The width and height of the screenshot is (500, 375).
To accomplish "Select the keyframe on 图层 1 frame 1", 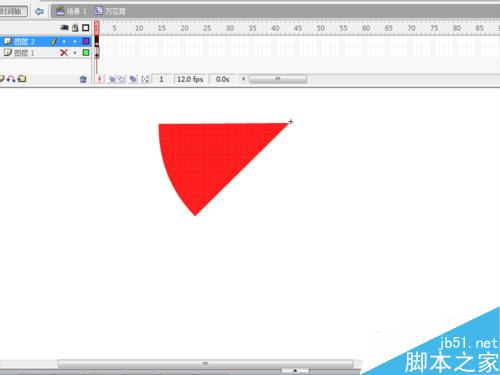I will pos(97,53).
